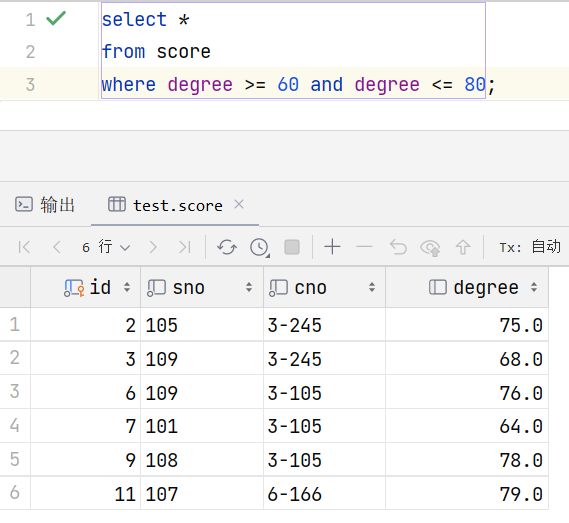Go to previous page of results
The height and width of the screenshot is (523, 569).
(57, 248)
